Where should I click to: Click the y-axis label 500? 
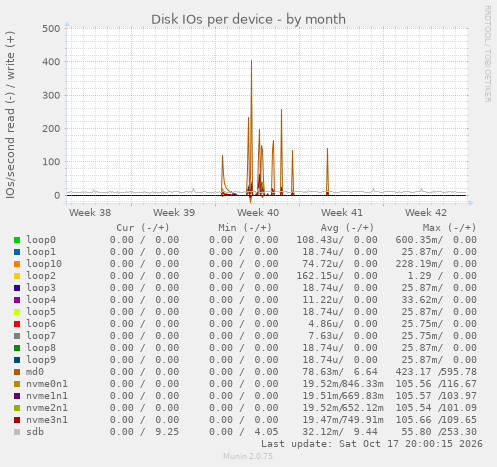click(x=51, y=28)
